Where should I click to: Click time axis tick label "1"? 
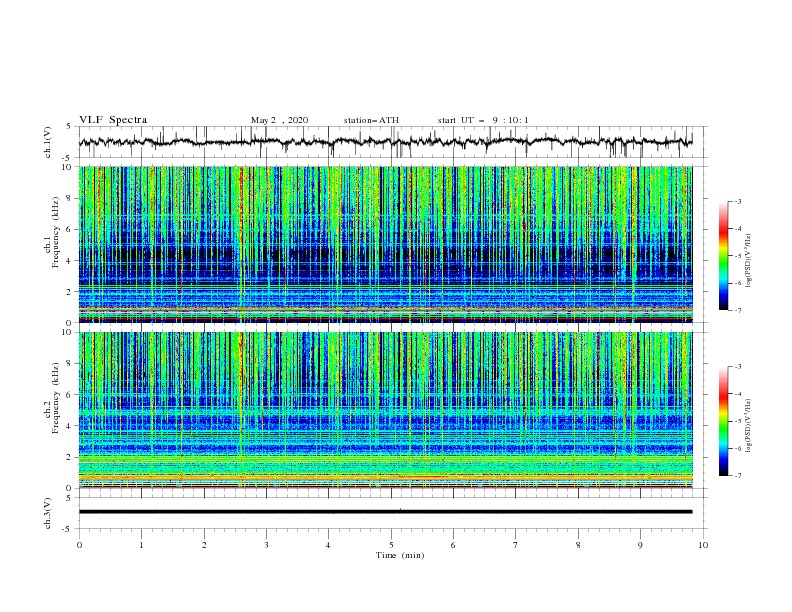[141, 545]
